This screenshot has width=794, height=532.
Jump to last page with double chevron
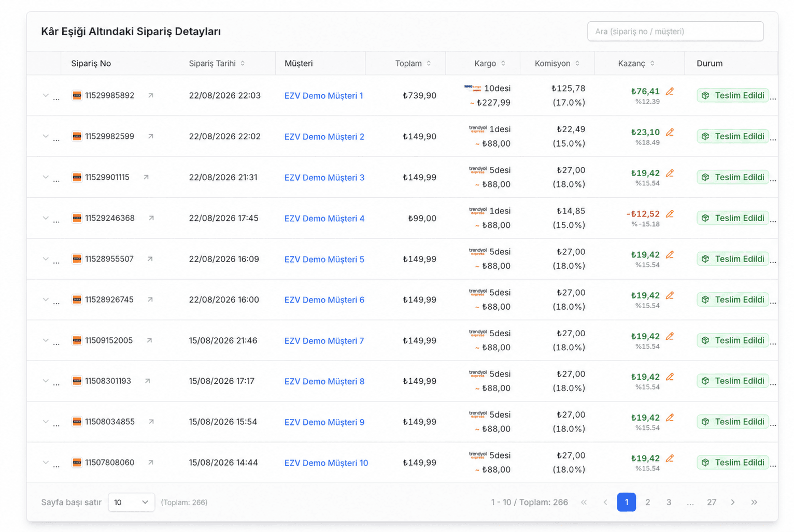[x=754, y=502]
